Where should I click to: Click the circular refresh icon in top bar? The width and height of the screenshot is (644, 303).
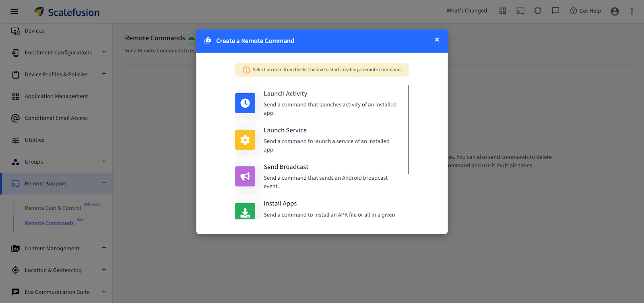pyautogui.click(x=538, y=11)
